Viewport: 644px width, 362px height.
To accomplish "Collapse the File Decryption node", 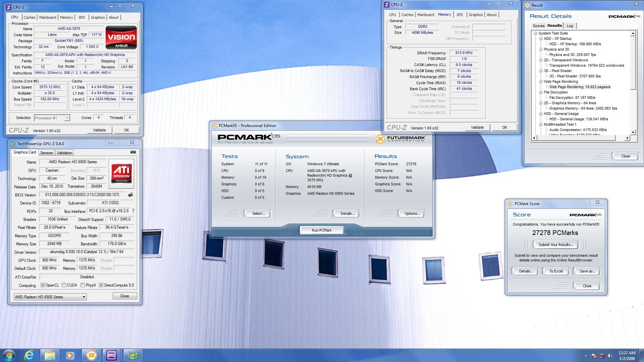I will point(541,92).
